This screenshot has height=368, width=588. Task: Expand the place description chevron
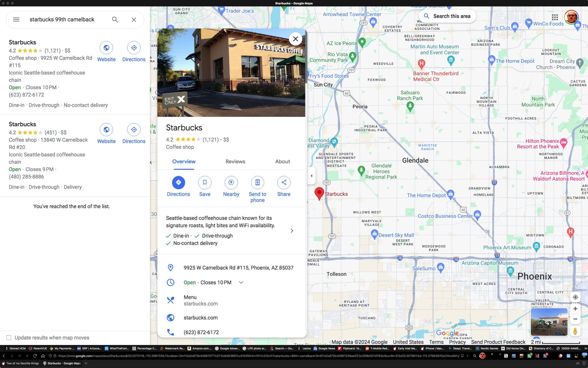click(x=292, y=231)
